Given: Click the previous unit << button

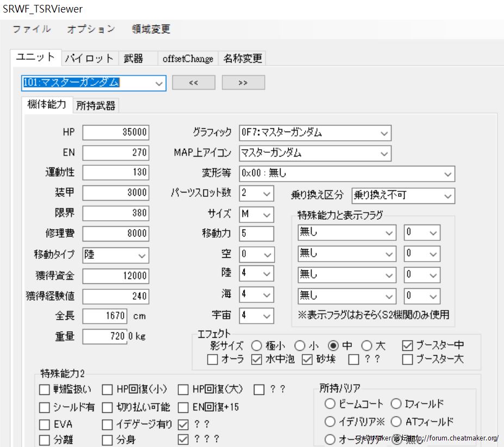Looking at the screenshot, I should pyautogui.click(x=192, y=83).
